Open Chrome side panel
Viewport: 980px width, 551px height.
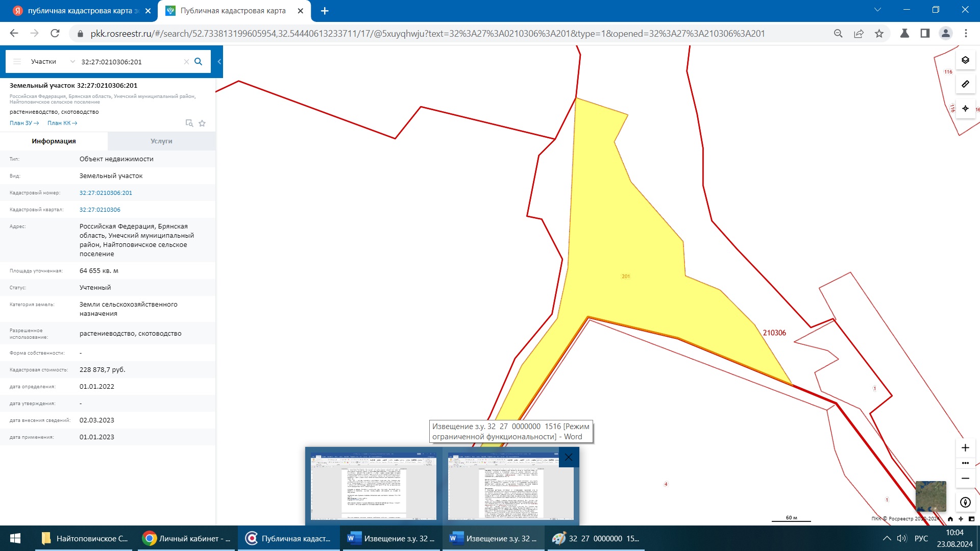925,33
